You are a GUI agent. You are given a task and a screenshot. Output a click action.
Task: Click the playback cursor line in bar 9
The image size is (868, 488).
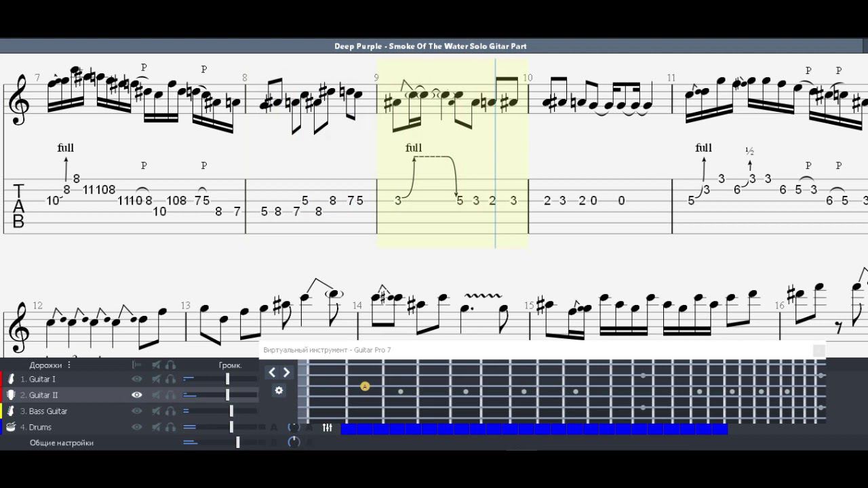coord(496,152)
